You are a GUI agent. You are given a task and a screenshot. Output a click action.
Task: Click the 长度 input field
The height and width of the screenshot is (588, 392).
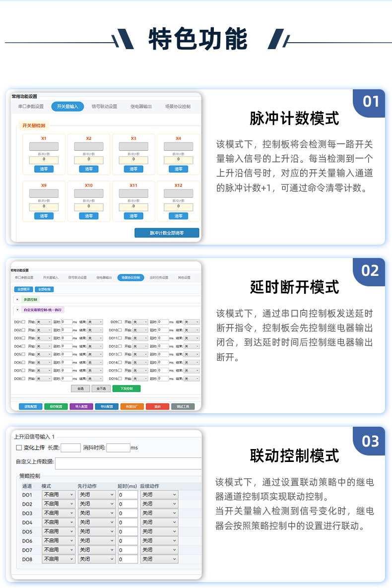click(x=70, y=448)
